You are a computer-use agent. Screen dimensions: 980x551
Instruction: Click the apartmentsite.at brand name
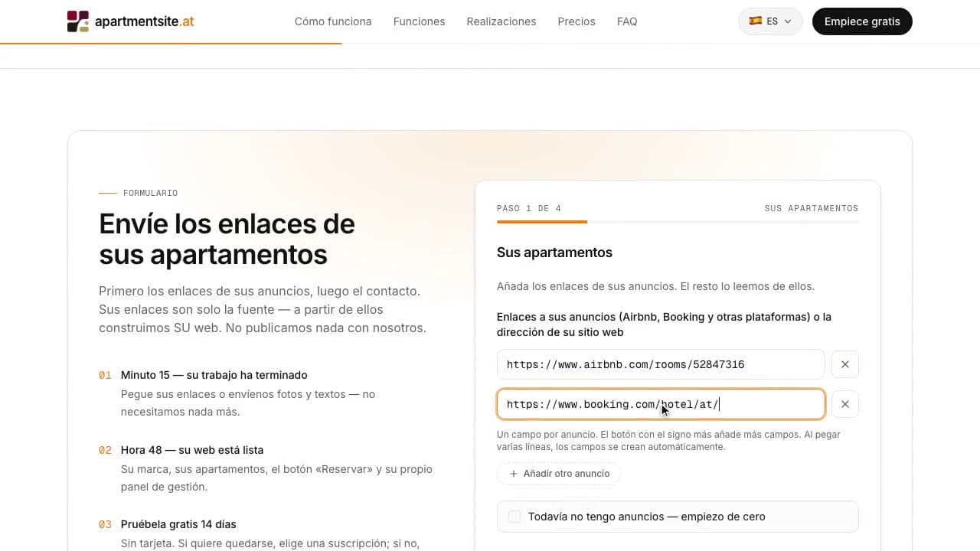(x=144, y=21)
